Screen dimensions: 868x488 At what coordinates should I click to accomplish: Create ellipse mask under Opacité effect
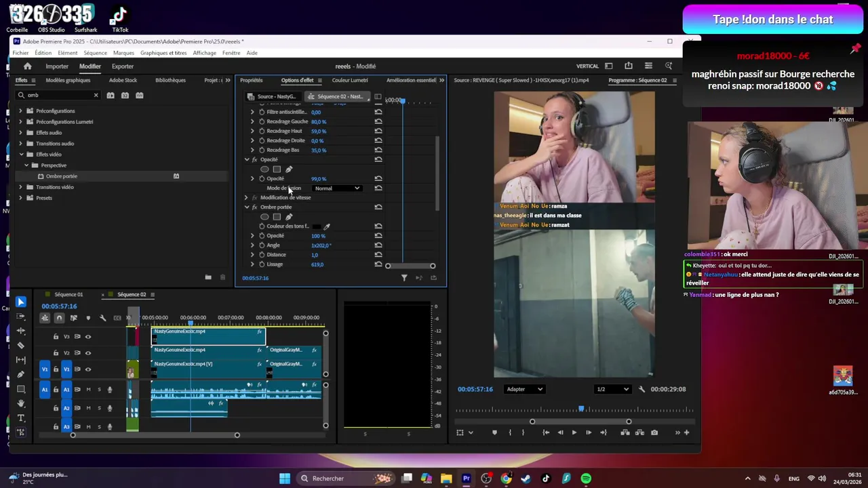264,169
